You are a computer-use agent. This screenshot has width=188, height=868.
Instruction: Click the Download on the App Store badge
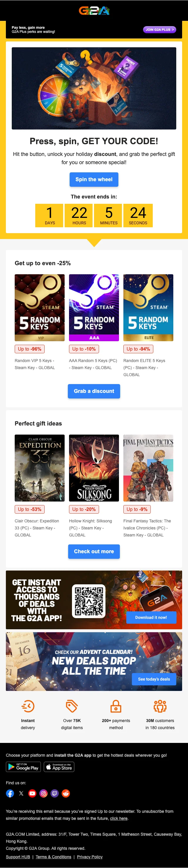(59, 767)
